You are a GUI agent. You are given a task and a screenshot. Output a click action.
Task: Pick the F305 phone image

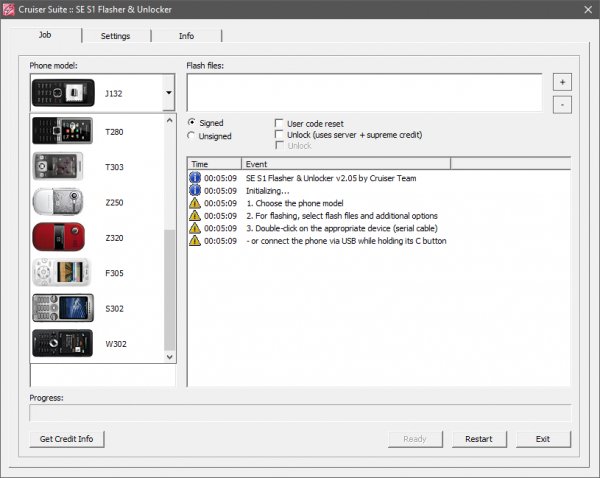pos(61,272)
